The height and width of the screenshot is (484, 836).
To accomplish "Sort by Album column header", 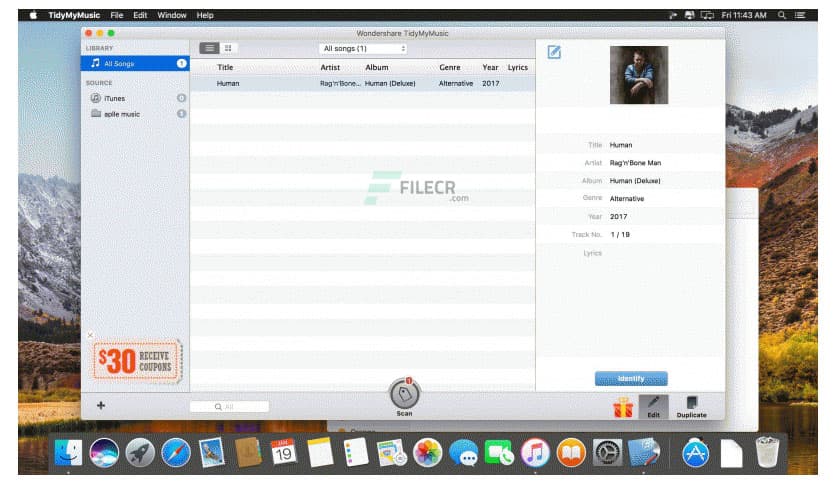I will point(377,68).
